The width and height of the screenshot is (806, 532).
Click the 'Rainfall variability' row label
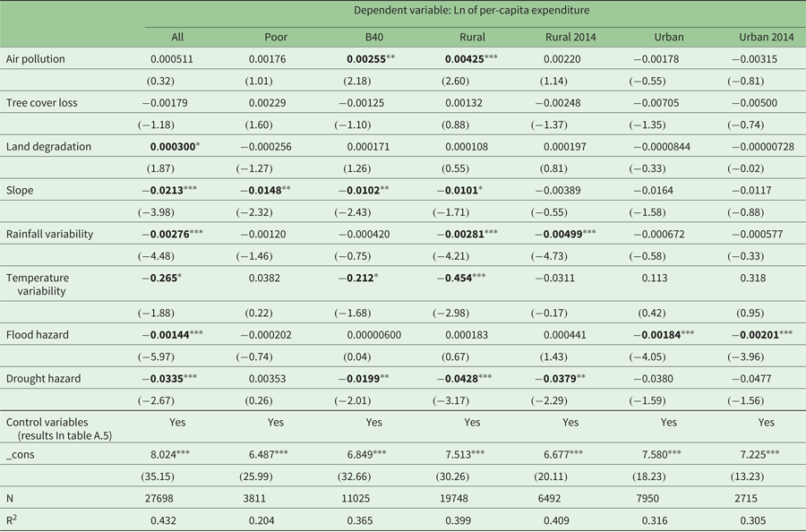coord(52,234)
